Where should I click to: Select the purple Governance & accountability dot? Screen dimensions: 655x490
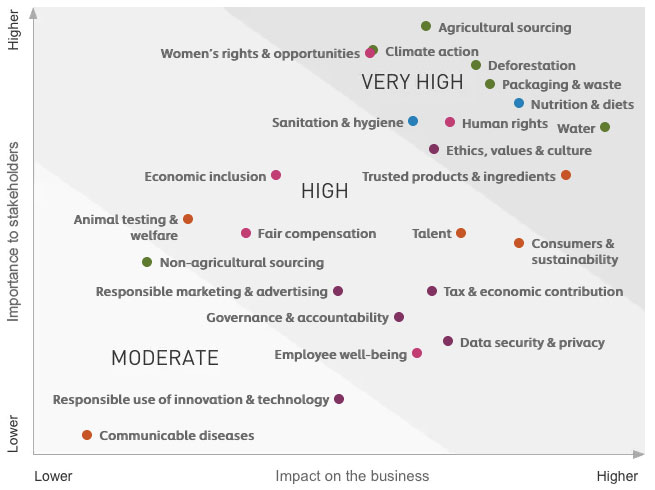click(399, 317)
